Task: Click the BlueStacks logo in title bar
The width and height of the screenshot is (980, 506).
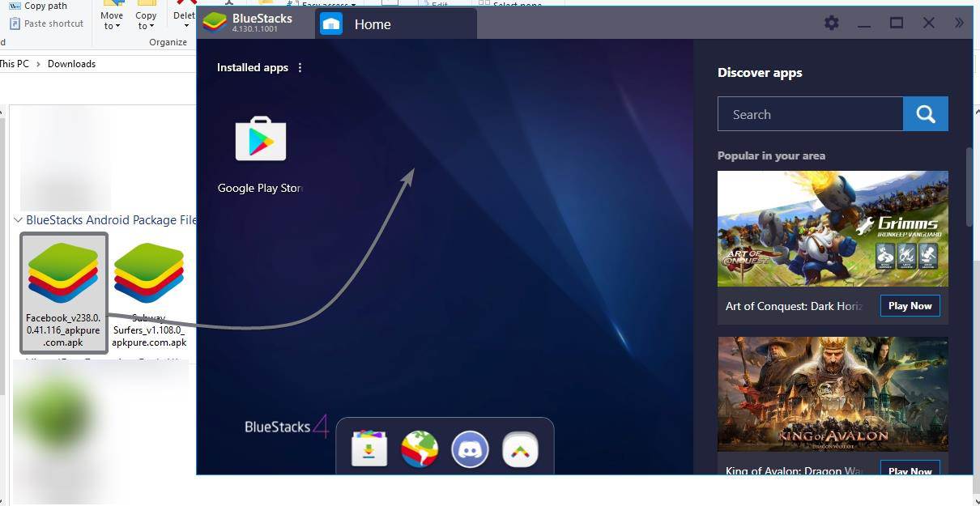Action: click(215, 23)
